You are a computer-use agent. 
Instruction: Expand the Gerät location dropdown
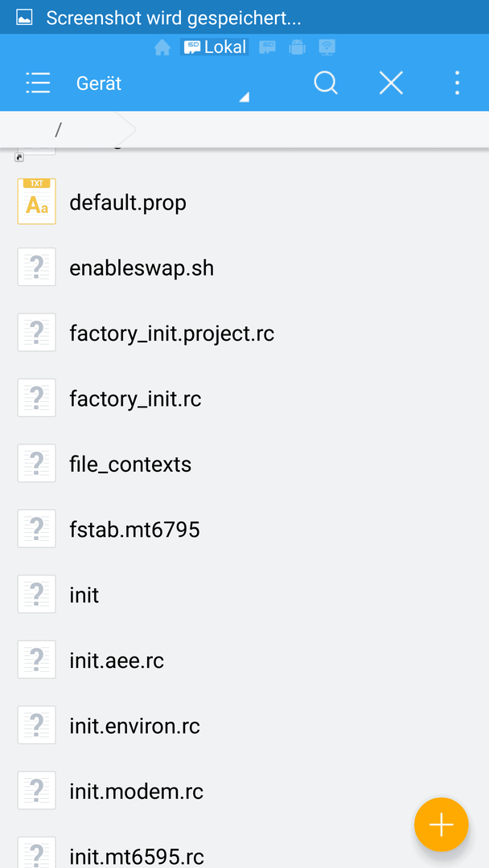click(162, 84)
